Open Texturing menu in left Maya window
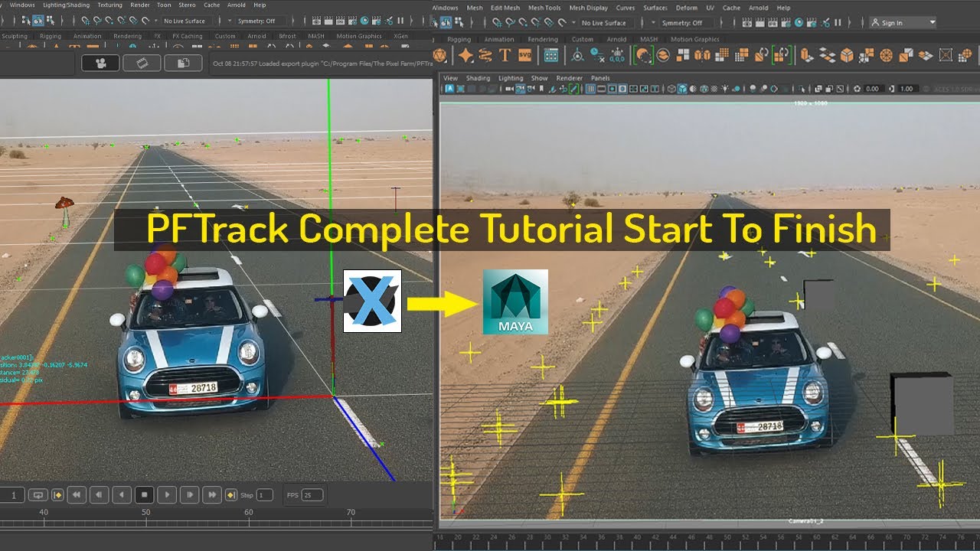The width and height of the screenshot is (980, 551). [109, 5]
